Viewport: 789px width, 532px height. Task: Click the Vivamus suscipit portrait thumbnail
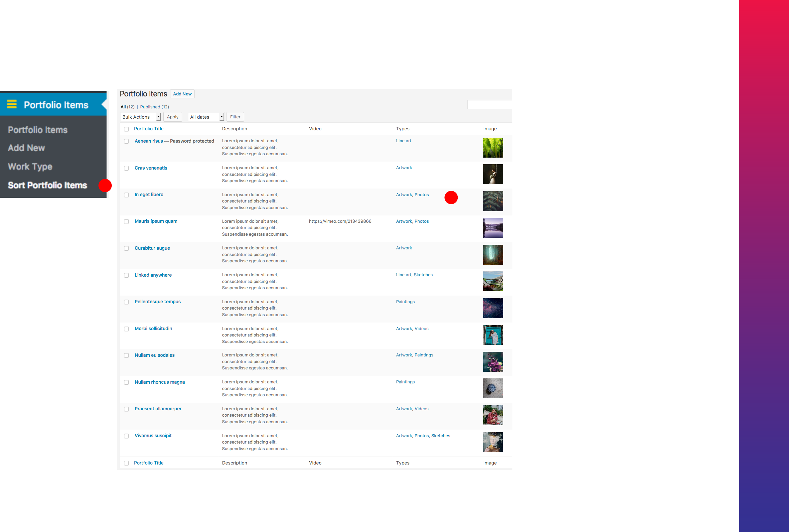point(493,442)
